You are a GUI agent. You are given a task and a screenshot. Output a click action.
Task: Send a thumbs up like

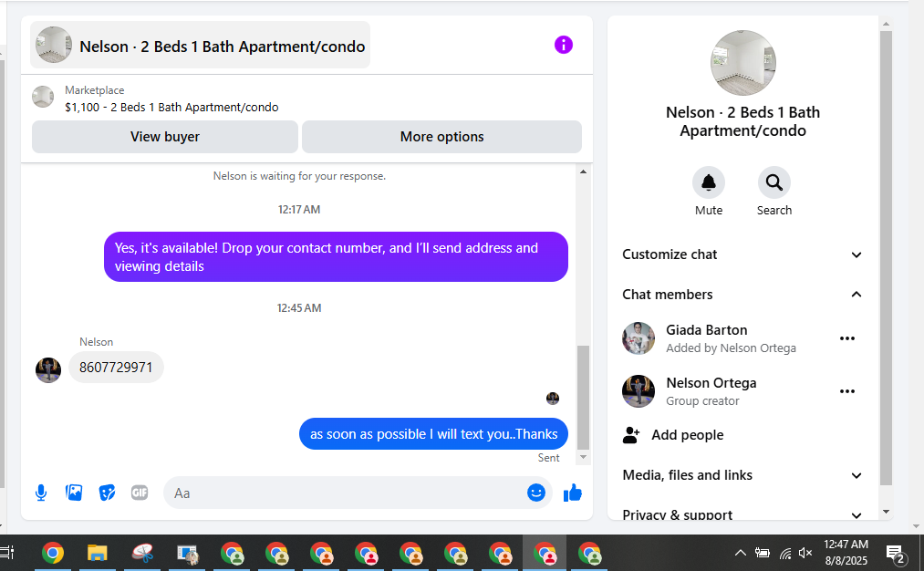(572, 493)
